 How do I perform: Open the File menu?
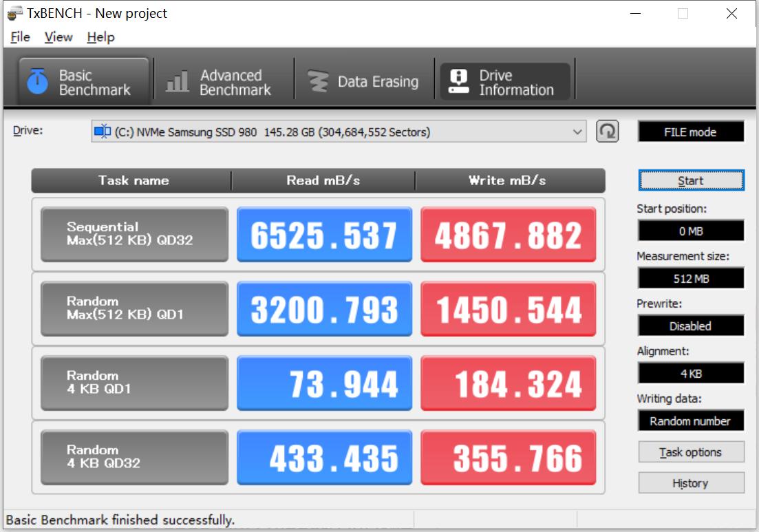click(19, 37)
